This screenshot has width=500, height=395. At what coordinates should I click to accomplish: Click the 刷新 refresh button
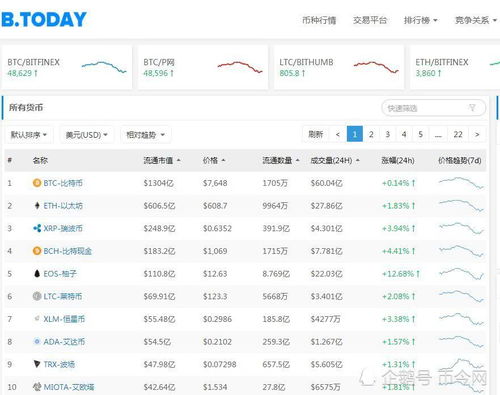pyautogui.click(x=315, y=134)
